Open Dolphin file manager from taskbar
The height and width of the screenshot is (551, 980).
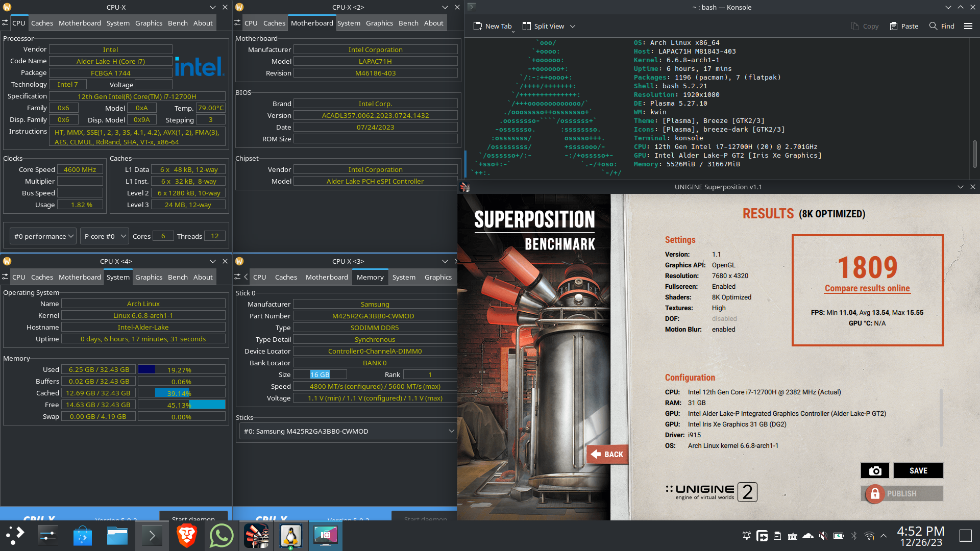point(117,535)
